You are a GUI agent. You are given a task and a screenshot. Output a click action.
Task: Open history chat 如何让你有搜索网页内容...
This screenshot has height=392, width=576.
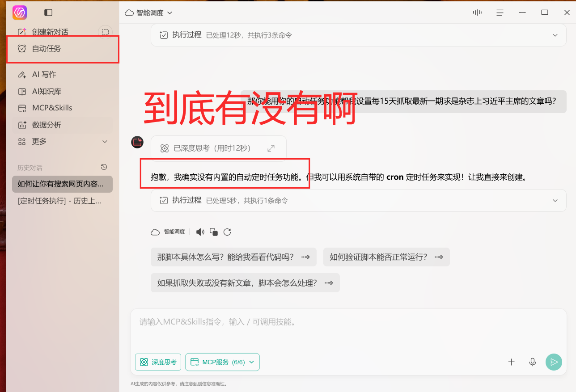click(63, 184)
